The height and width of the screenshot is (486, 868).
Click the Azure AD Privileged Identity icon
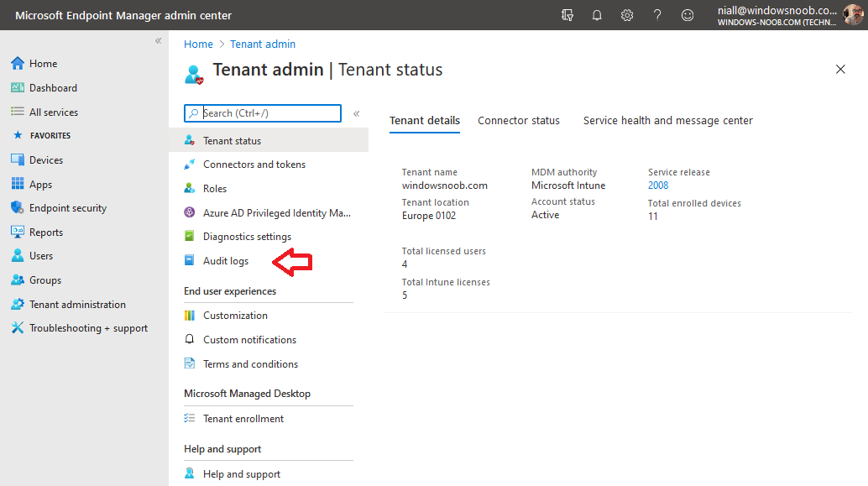[190, 212]
